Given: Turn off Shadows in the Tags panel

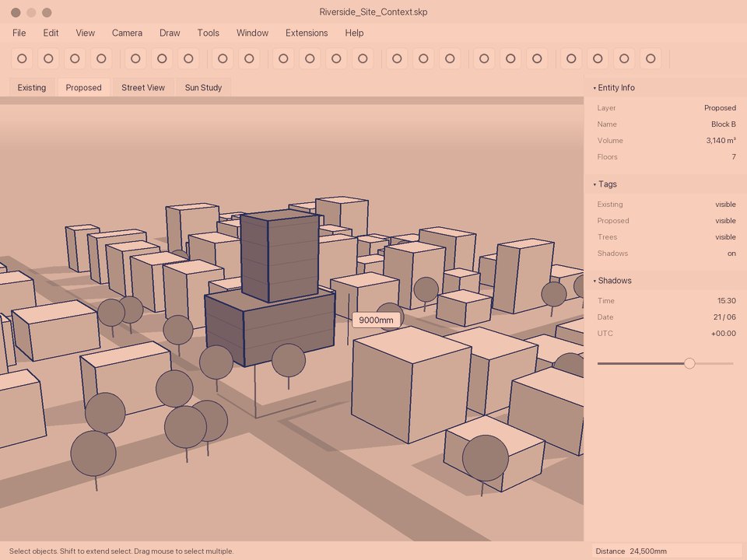Looking at the screenshot, I should click(731, 254).
